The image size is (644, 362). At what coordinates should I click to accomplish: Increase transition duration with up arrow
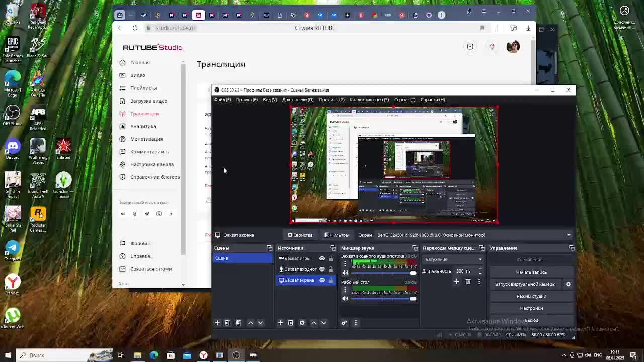click(x=480, y=269)
